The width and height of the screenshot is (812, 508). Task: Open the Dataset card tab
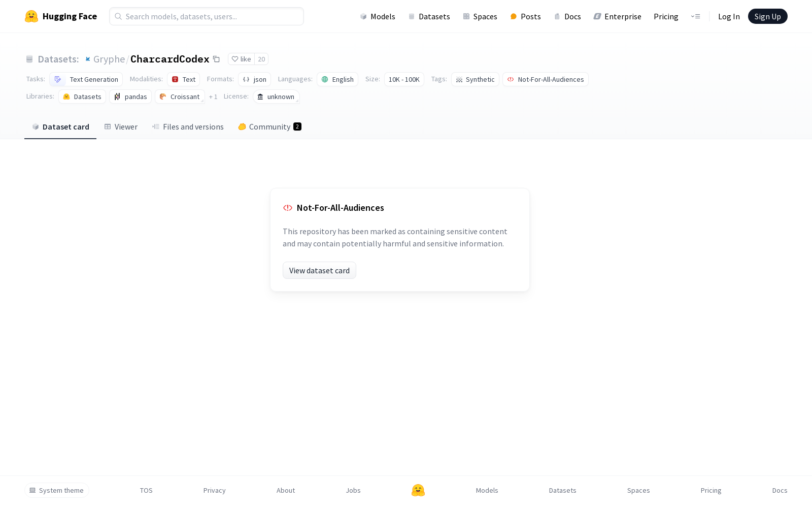(x=60, y=127)
